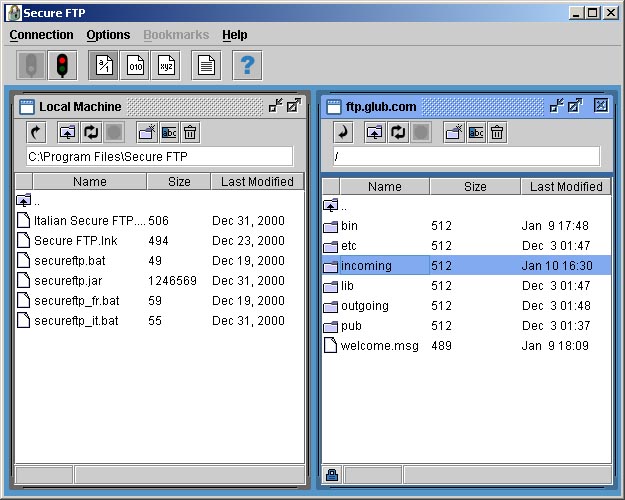
Task: Open the Connection menu
Action: [41, 35]
